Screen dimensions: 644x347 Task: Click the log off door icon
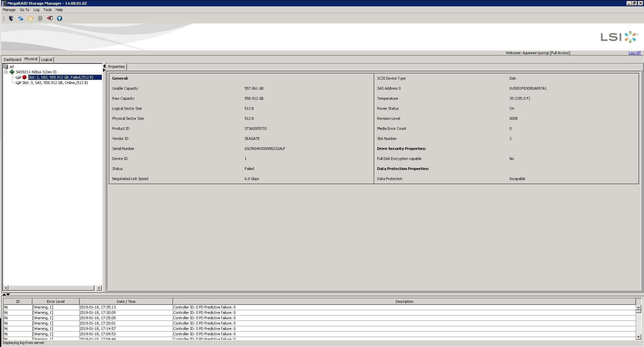point(50,18)
